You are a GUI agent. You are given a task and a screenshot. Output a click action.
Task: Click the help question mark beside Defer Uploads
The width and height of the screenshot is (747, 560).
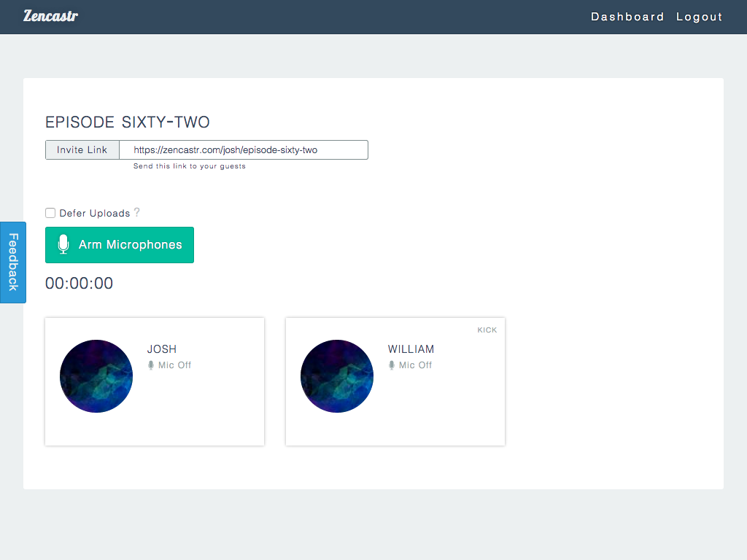click(x=136, y=213)
